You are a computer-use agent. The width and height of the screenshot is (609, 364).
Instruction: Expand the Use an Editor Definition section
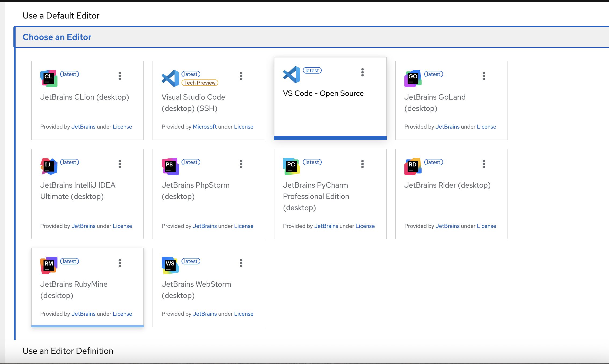pos(68,351)
